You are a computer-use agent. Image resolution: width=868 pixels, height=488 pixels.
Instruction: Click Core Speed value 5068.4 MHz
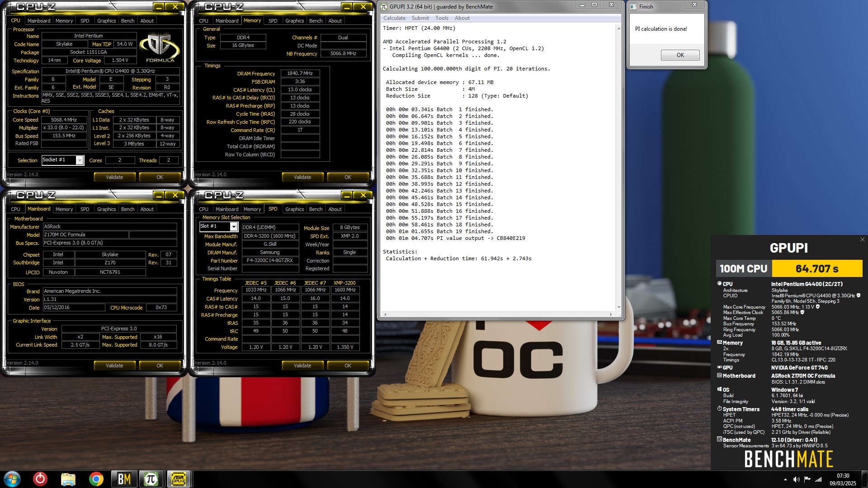tap(64, 120)
